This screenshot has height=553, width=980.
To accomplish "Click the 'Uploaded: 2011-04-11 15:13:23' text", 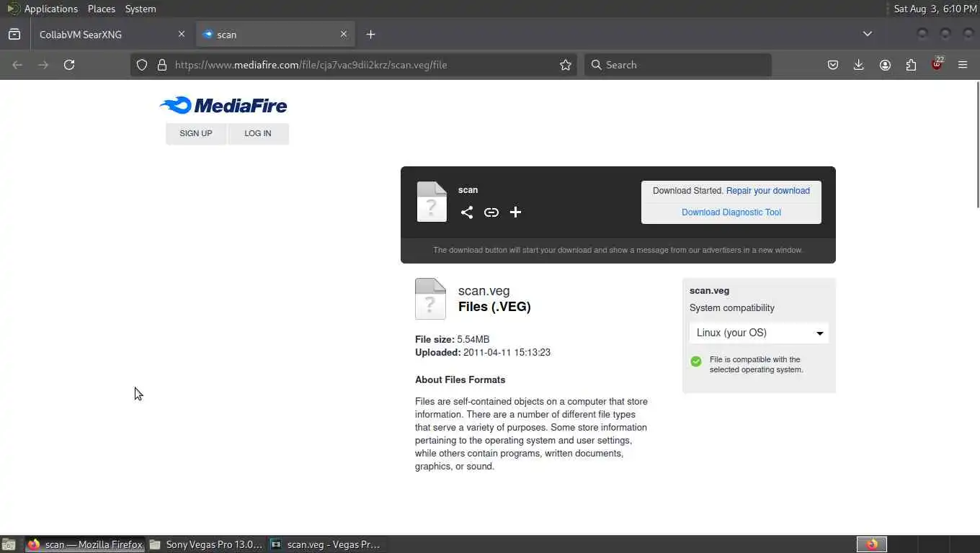I will pyautogui.click(x=483, y=352).
